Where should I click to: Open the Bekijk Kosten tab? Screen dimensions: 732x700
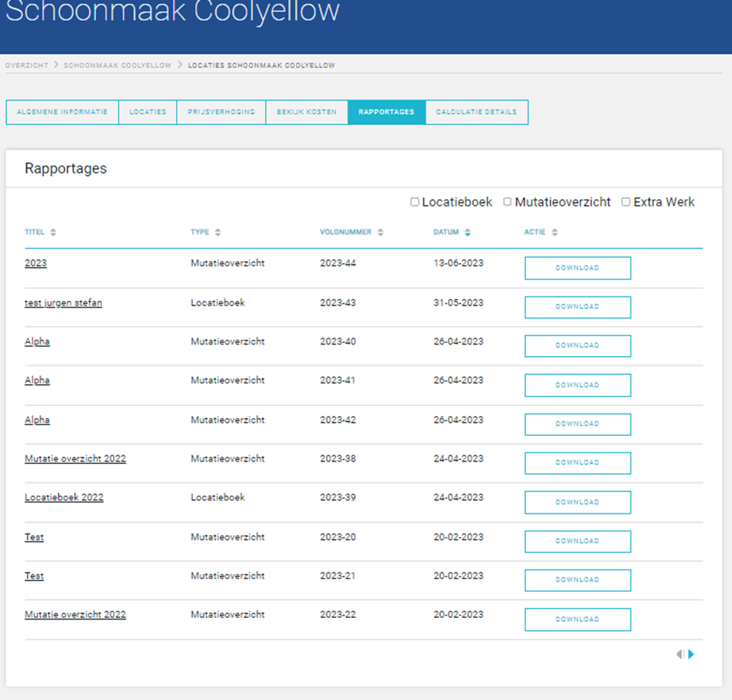307,112
